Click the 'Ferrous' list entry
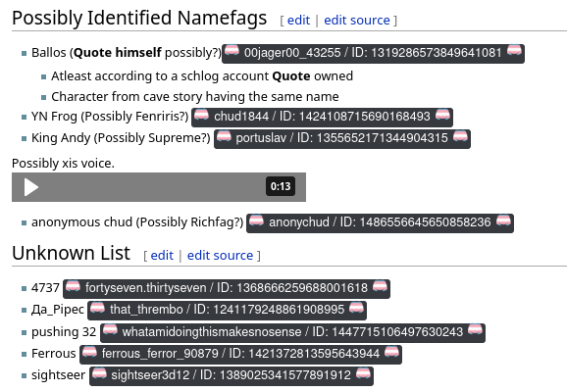This screenshot has height=392, width=567. 54,354
